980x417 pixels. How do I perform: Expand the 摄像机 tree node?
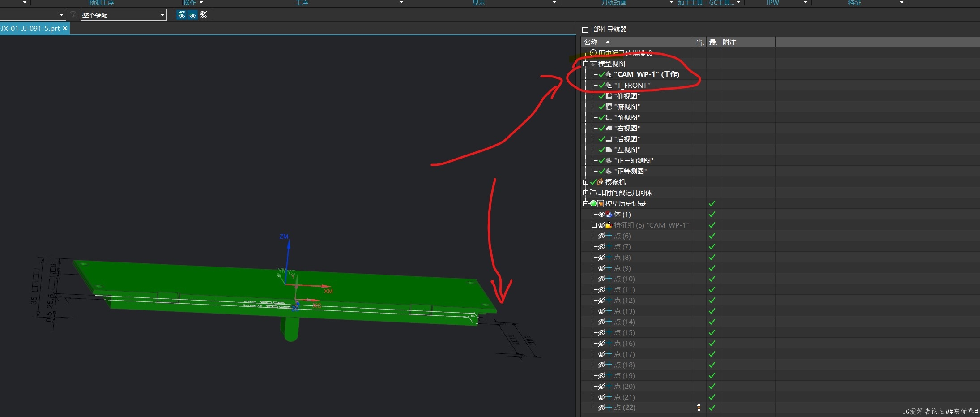click(585, 182)
